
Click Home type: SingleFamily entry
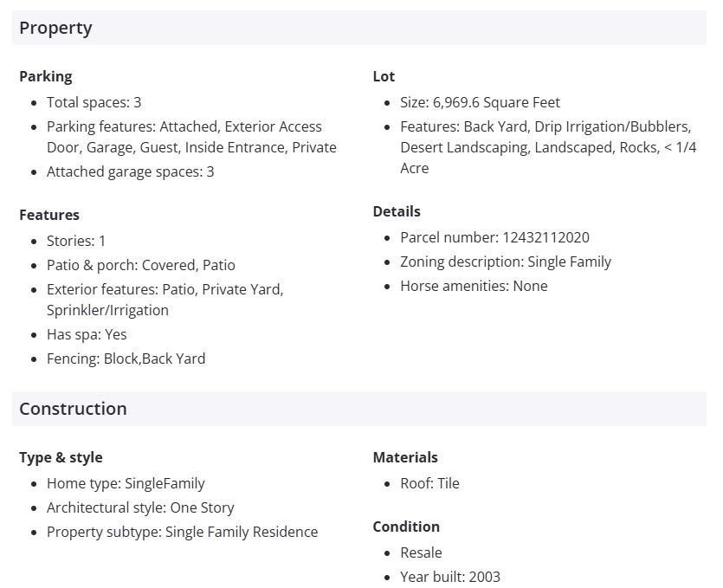126,483
